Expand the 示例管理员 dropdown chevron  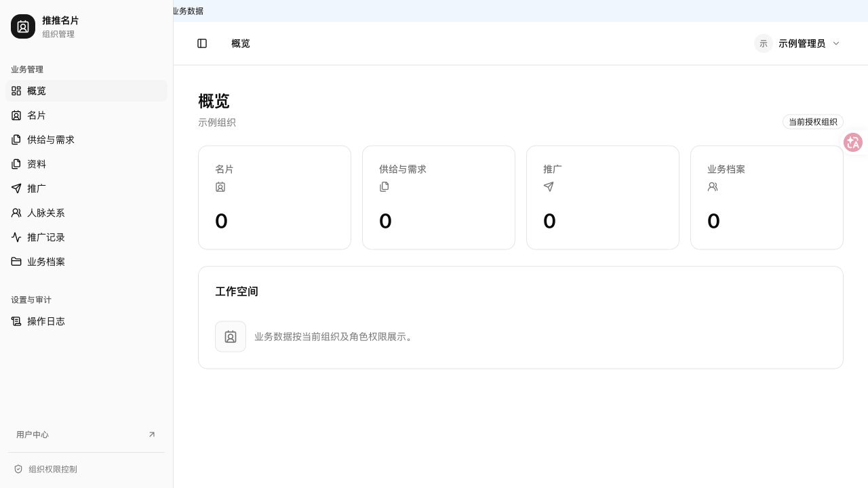pyautogui.click(x=836, y=43)
